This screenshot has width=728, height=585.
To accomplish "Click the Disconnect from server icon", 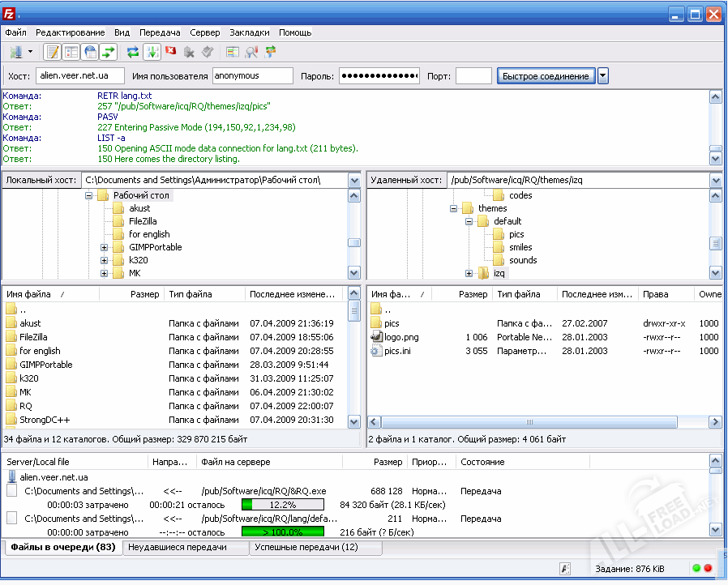I will point(189,52).
